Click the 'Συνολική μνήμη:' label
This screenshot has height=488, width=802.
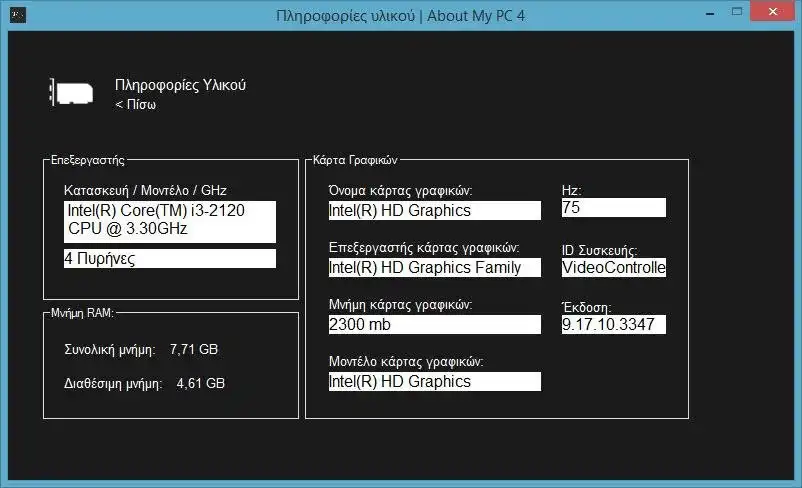click(110, 350)
